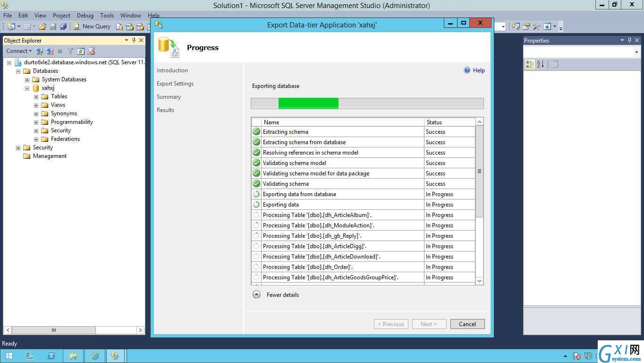The width and height of the screenshot is (644, 363).
Task: Open the Edit menu
Action: pyautogui.click(x=23, y=16)
